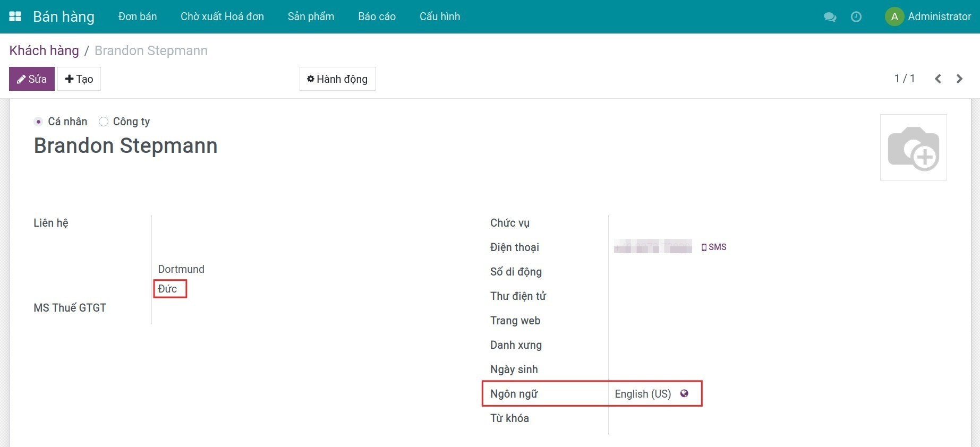Select the Công ty radio button
980x447 pixels.
[104, 122]
